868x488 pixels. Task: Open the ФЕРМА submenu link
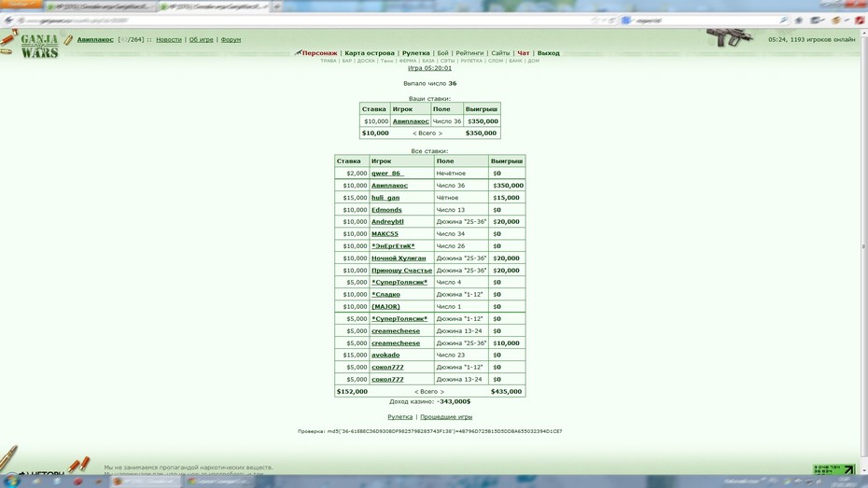[408, 61]
